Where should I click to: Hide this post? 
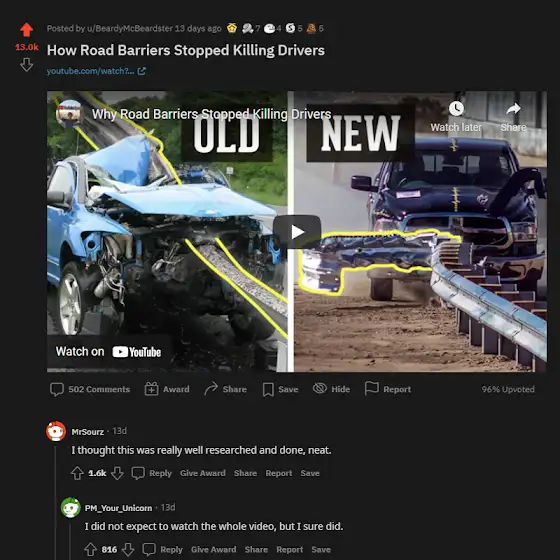pos(331,389)
